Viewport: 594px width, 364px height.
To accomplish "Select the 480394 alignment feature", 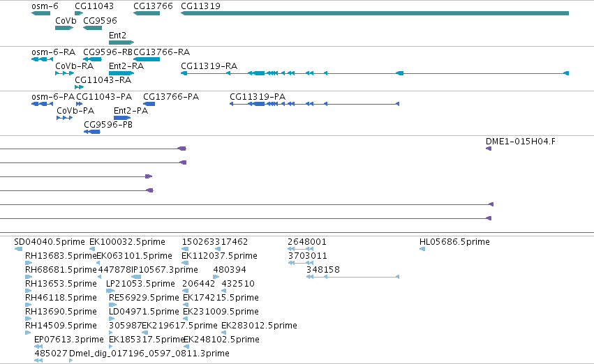I will pos(216,277).
